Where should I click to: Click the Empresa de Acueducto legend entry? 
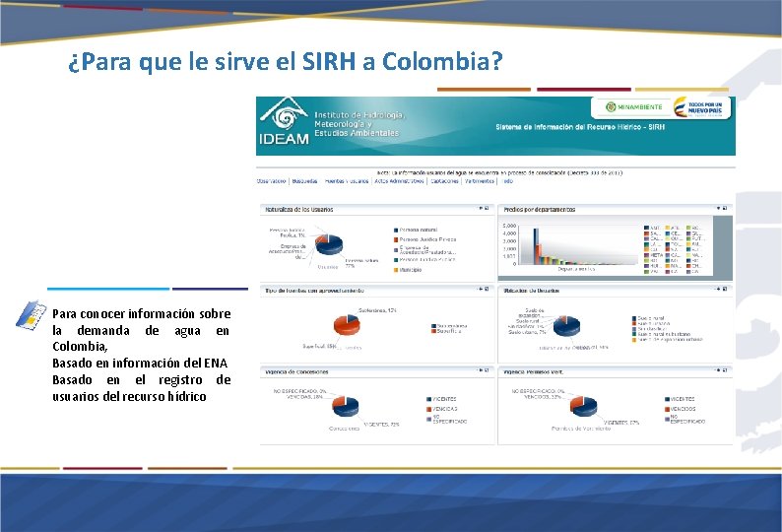[x=424, y=250]
